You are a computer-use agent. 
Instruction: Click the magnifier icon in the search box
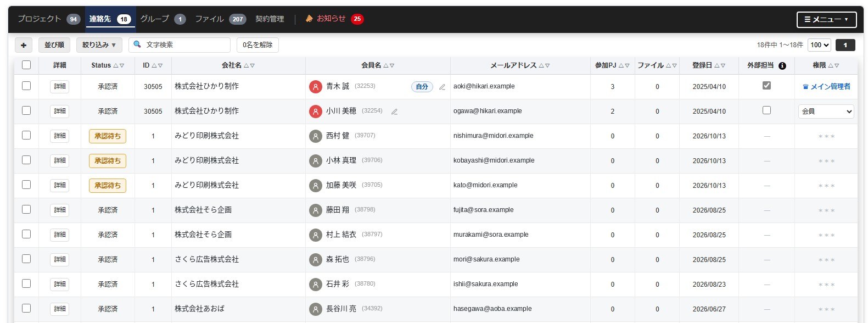tap(137, 44)
